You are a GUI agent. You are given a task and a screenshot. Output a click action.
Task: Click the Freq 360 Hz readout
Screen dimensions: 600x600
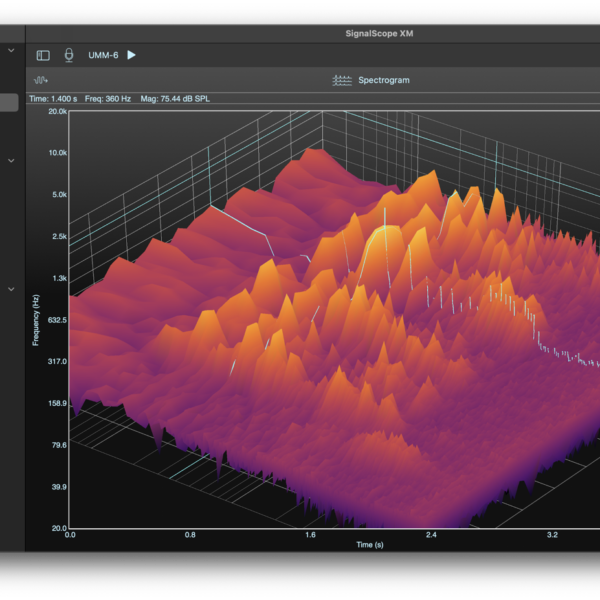point(108,98)
